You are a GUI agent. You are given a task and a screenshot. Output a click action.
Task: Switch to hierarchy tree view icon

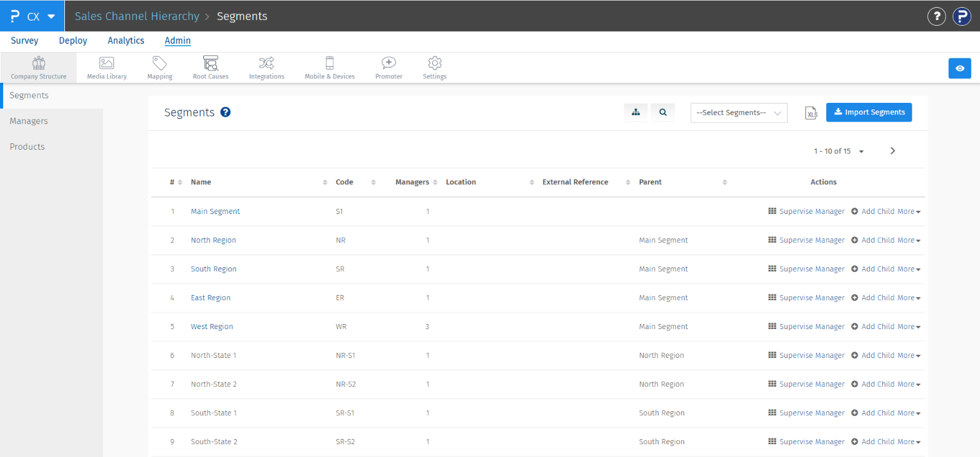[x=636, y=112]
